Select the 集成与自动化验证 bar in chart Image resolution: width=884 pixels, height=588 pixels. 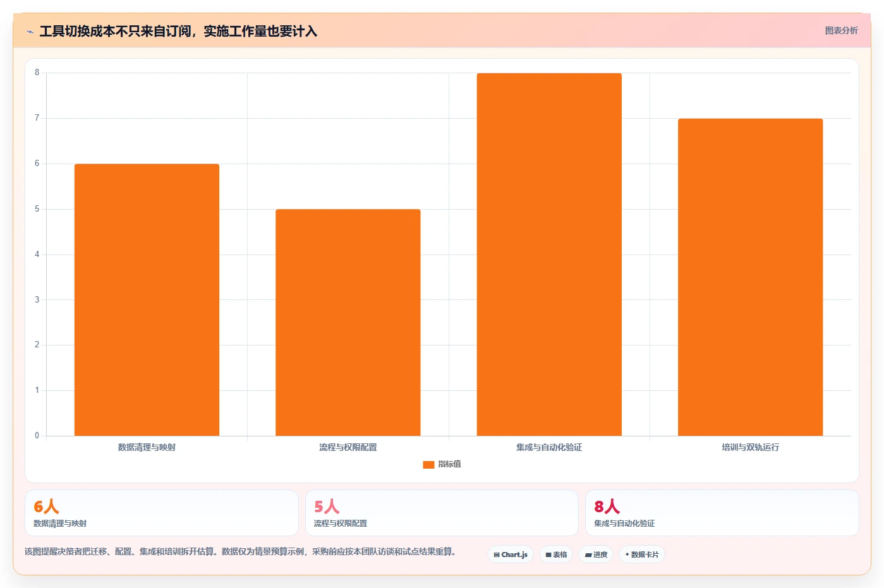click(549, 255)
